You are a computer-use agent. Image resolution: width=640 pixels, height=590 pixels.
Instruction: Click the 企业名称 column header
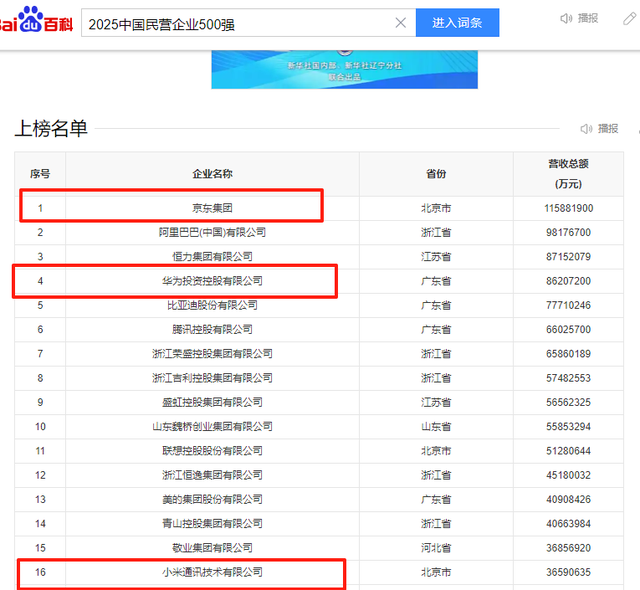(x=212, y=174)
